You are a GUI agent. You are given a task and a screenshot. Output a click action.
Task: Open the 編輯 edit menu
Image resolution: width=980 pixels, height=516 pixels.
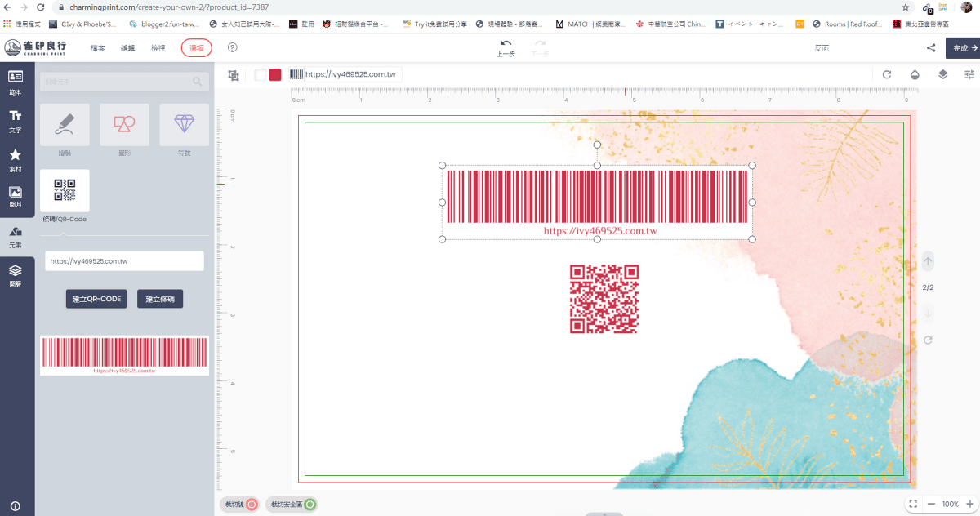click(x=128, y=48)
